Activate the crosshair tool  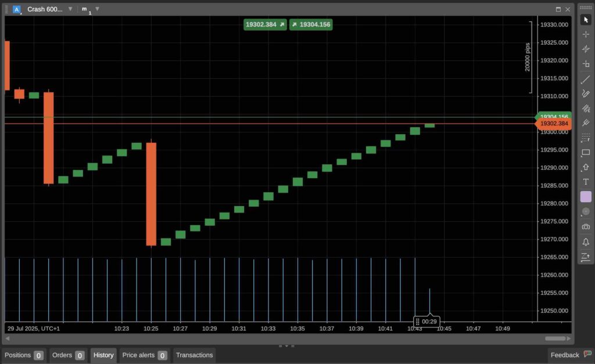[586, 34]
